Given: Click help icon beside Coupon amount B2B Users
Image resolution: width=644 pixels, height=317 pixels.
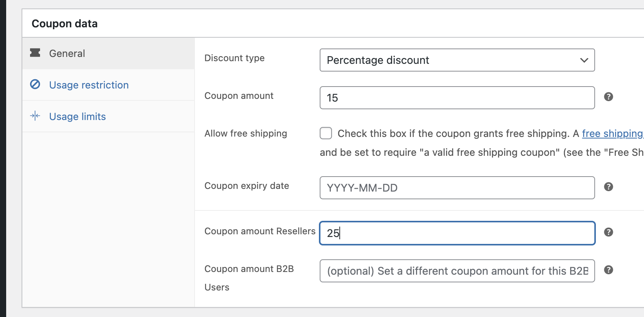Looking at the screenshot, I should pos(609,270).
